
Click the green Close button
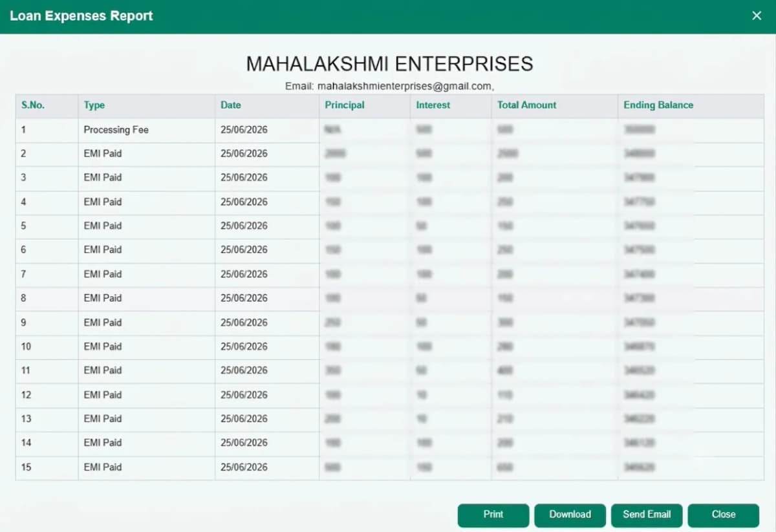tap(723, 515)
